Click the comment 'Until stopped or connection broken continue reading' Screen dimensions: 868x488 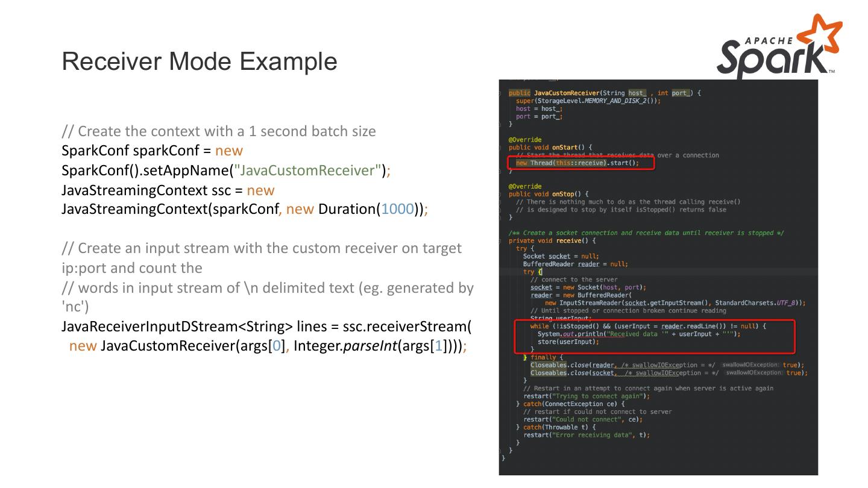point(628,311)
